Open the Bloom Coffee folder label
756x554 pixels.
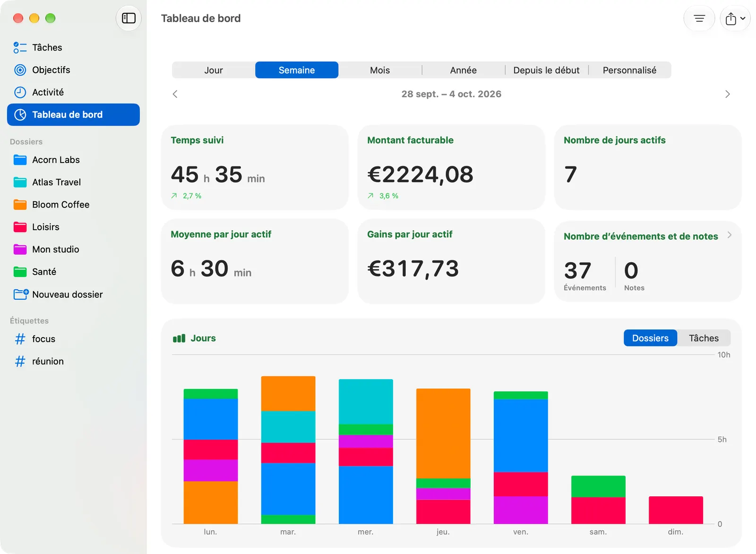pos(61,205)
